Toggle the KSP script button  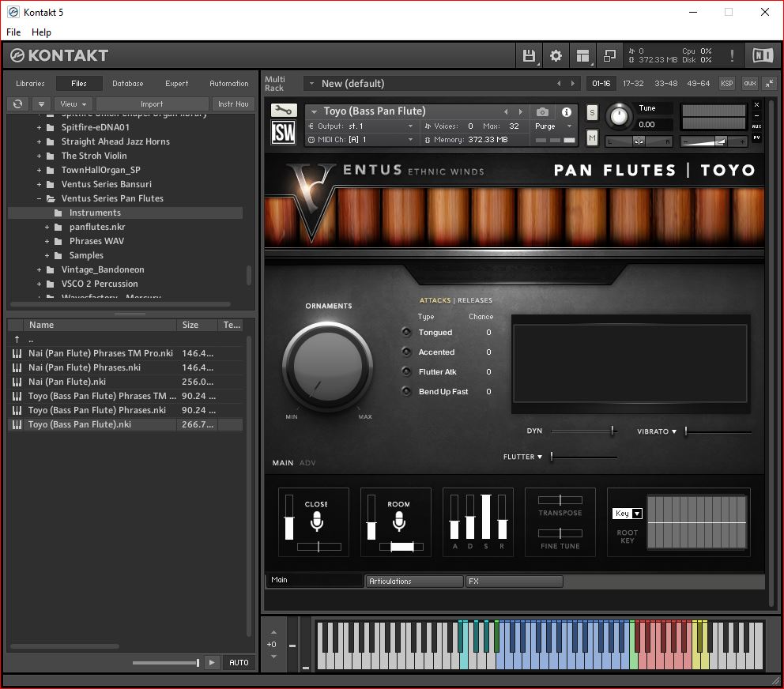coord(726,84)
